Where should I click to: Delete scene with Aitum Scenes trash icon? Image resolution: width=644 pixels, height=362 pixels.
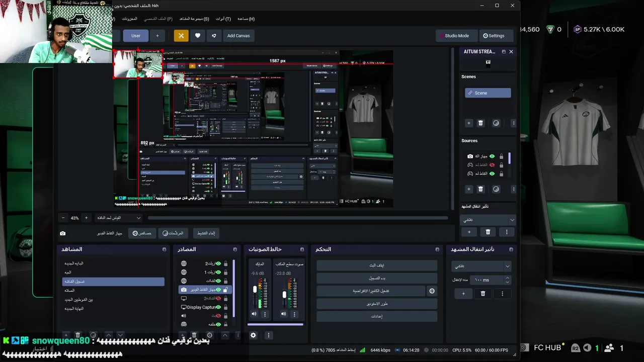480,123
